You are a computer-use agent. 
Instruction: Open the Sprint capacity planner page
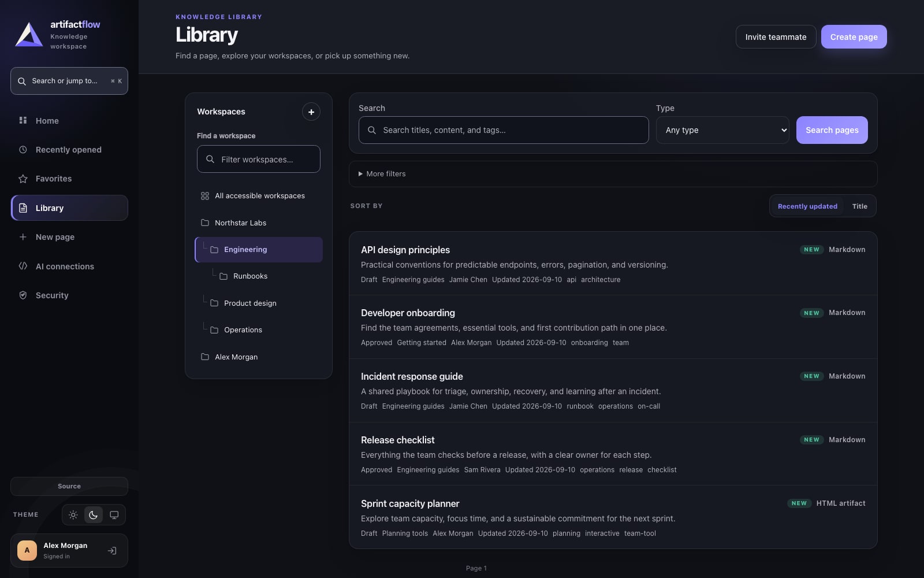click(410, 503)
